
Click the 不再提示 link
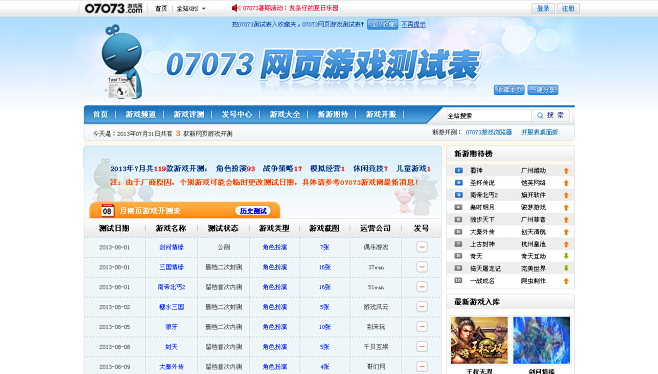tap(413, 24)
